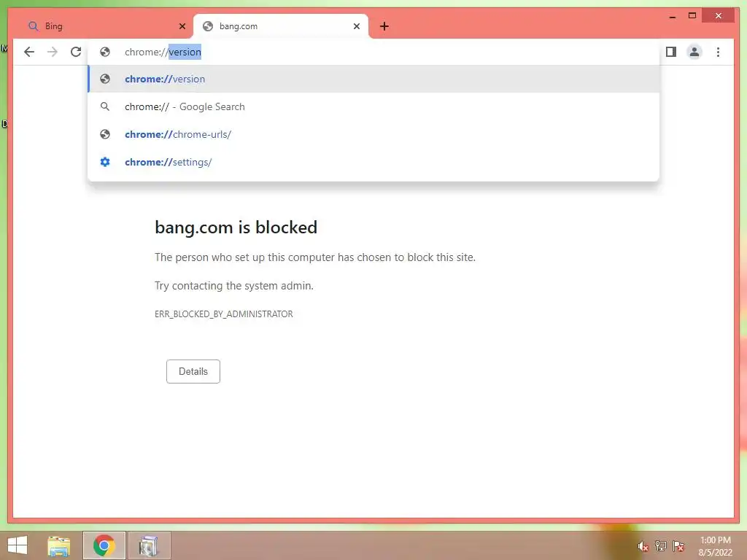The height and width of the screenshot is (560, 747).
Task: Open the Action Center flag icon
Action: [x=678, y=546]
